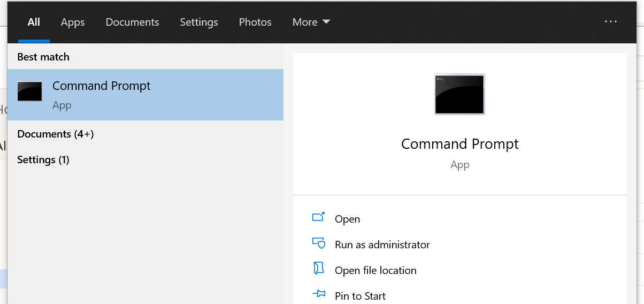This screenshot has width=644, height=304.
Task: Expand the More filter dropdown
Action: tap(311, 22)
